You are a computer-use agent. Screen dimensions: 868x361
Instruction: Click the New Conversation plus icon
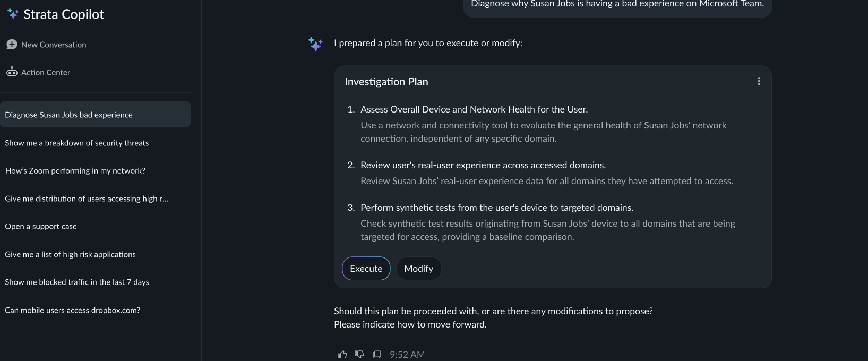12,45
